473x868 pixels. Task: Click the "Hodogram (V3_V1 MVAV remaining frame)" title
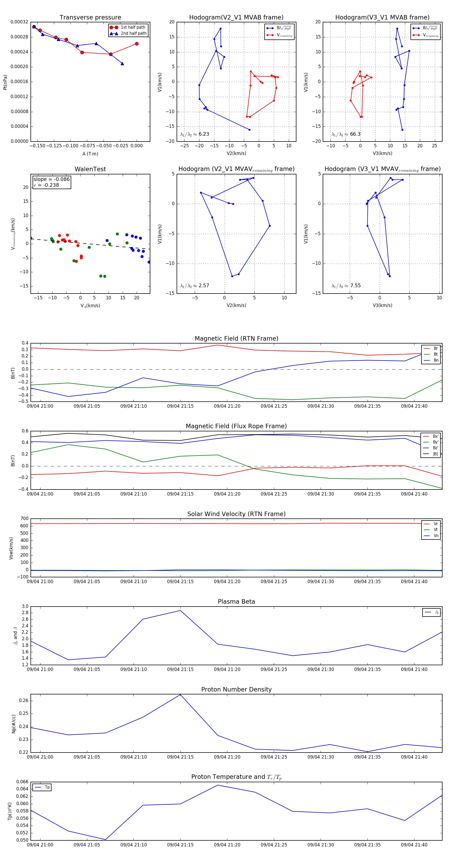click(x=382, y=169)
